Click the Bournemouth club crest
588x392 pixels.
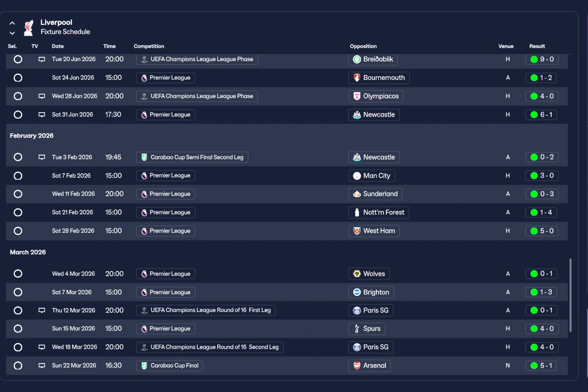356,78
